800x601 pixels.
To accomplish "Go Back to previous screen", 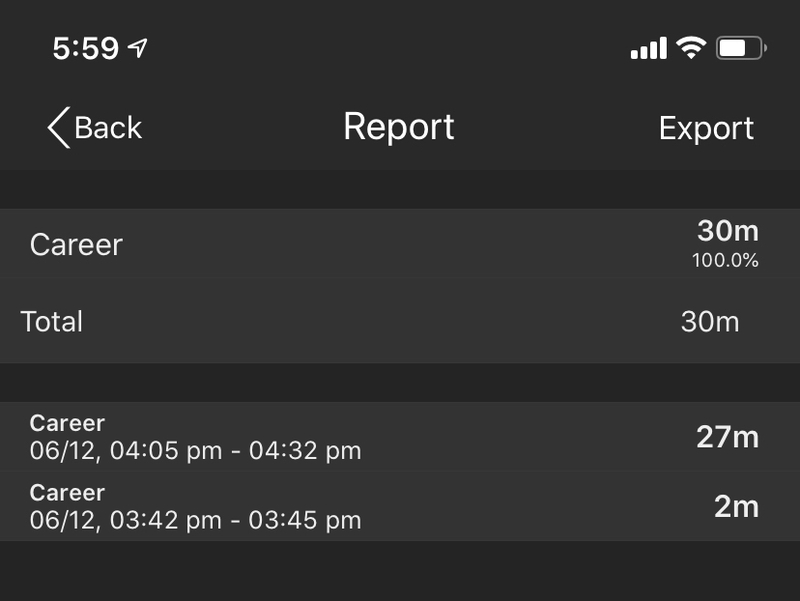I will coord(95,128).
